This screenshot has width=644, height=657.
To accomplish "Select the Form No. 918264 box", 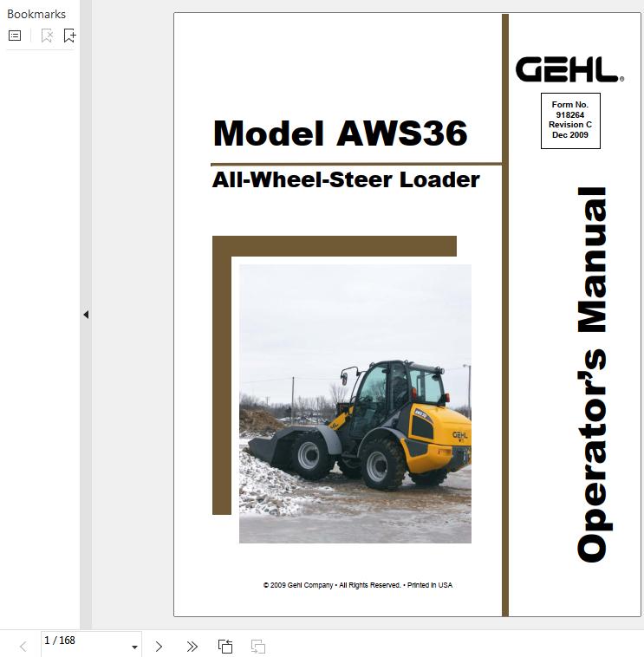I will [x=570, y=120].
